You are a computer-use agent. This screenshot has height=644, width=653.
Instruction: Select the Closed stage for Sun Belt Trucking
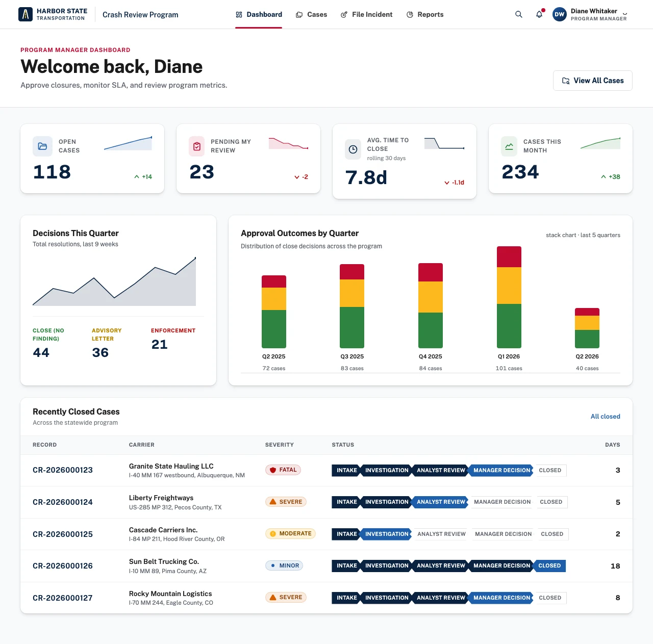(x=549, y=565)
